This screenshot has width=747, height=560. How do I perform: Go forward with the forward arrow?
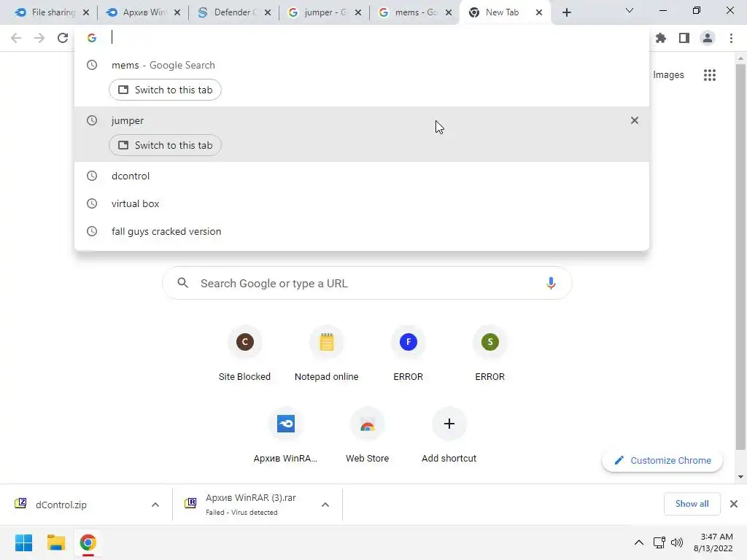coord(39,38)
